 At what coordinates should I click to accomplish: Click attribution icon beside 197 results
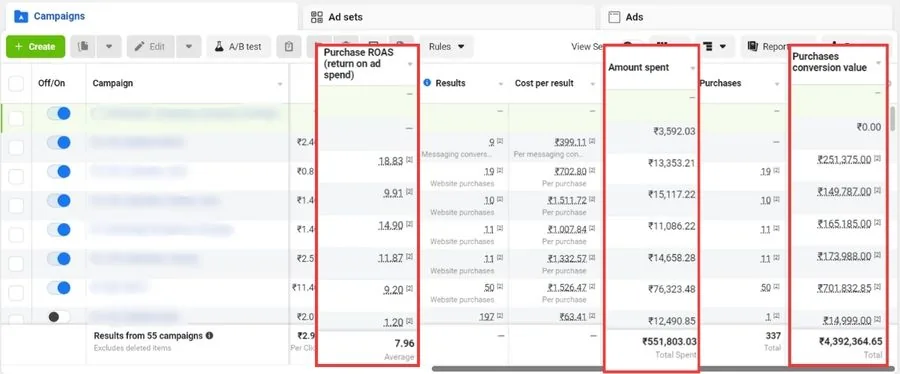pyautogui.click(x=501, y=316)
